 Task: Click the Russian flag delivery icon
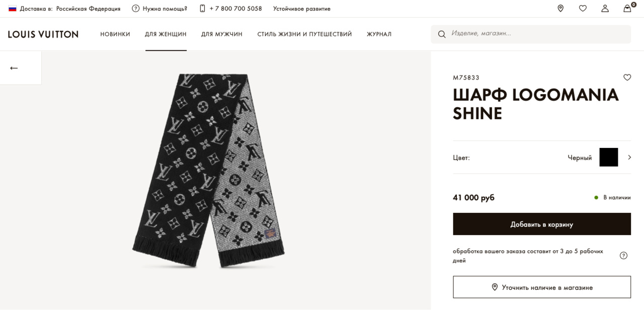point(13,9)
